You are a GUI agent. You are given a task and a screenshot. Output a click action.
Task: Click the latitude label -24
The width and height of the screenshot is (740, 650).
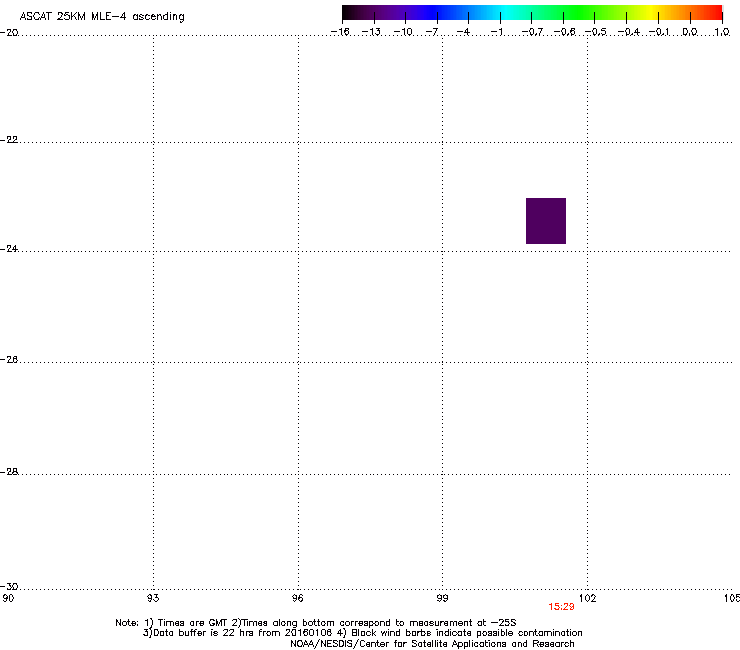coord(9,248)
